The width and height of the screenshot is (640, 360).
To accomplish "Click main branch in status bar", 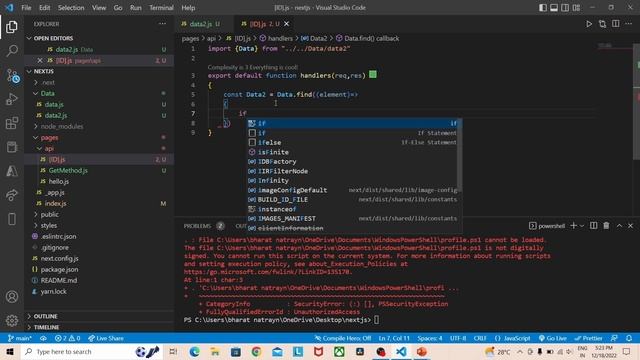I will pyautogui.click(x=20, y=338).
